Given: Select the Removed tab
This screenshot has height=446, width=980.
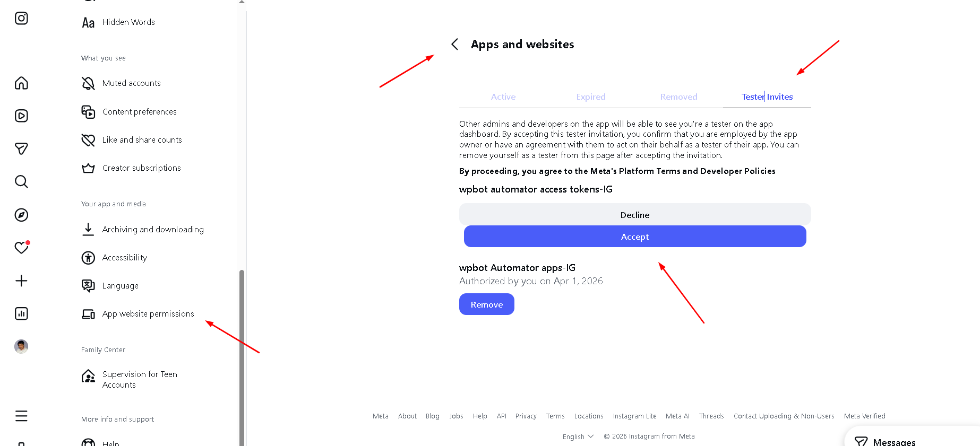Looking at the screenshot, I should pos(678,97).
